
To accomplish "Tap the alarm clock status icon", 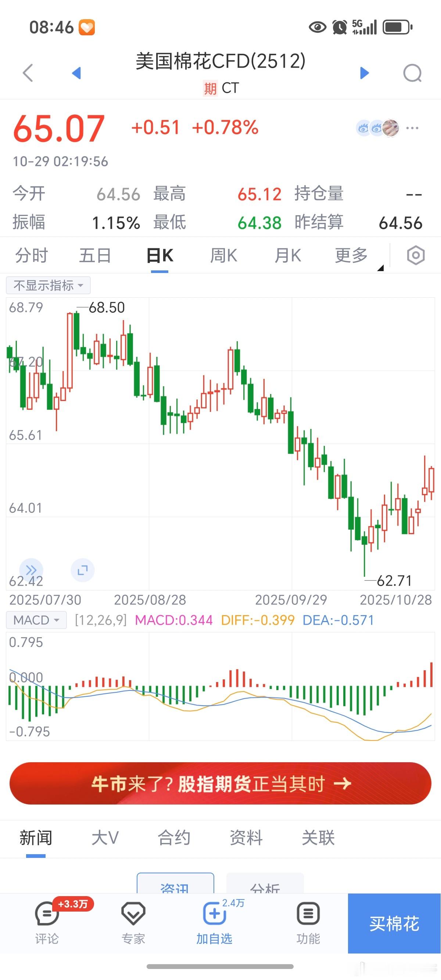I will pyautogui.click(x=340, y=27).
